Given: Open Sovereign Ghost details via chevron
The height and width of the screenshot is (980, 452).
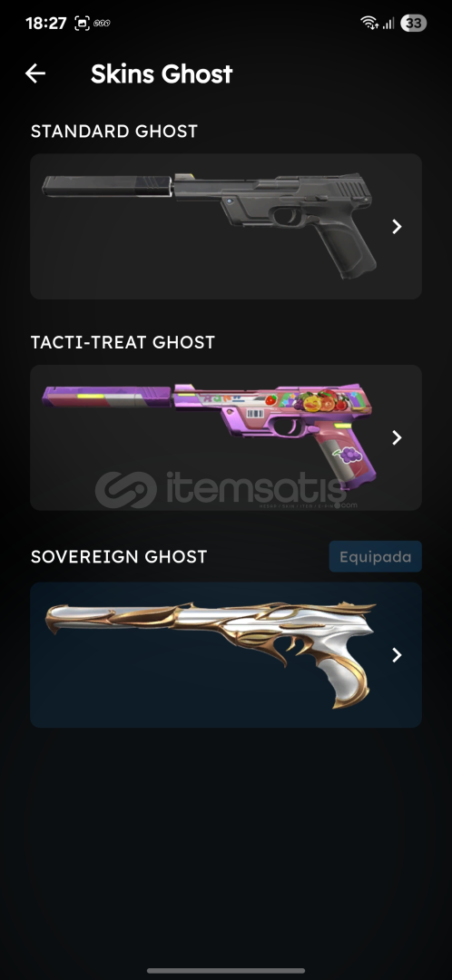Looking at the screenshot, I should 397,654.
